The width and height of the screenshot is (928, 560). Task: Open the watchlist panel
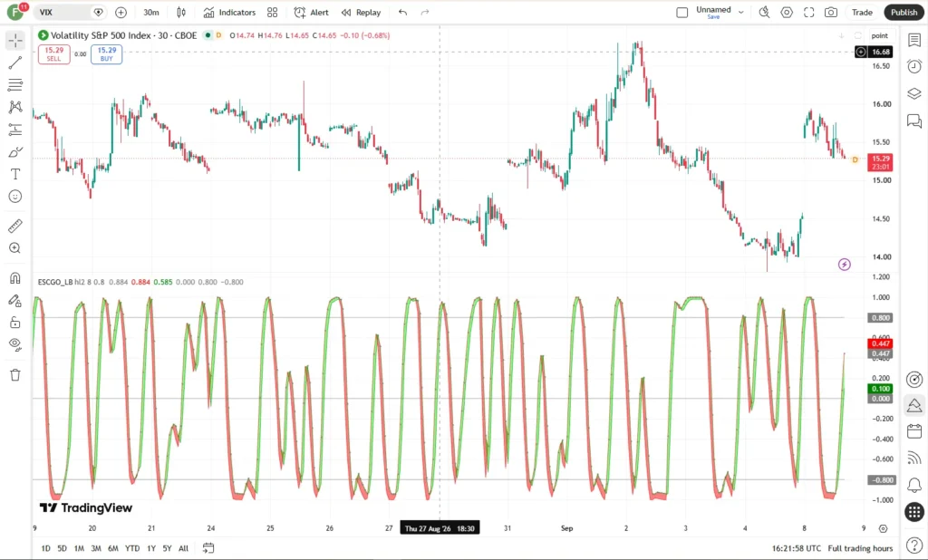pos(914,40)
